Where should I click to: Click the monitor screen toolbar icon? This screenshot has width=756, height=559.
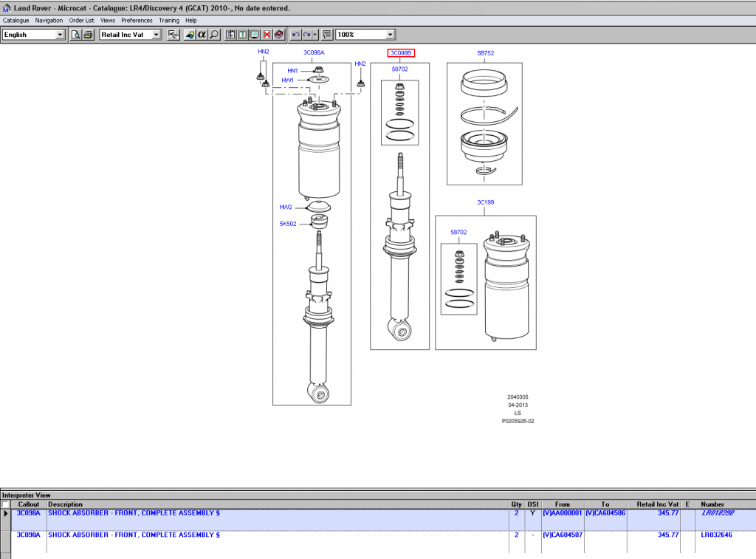coord(255,35)
